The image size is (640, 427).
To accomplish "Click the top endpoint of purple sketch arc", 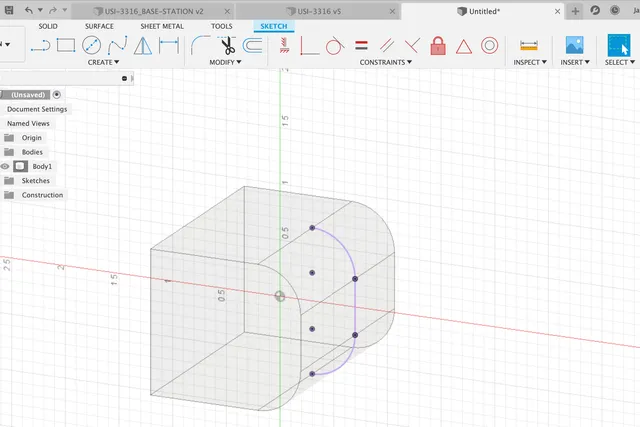I will 312,228.
